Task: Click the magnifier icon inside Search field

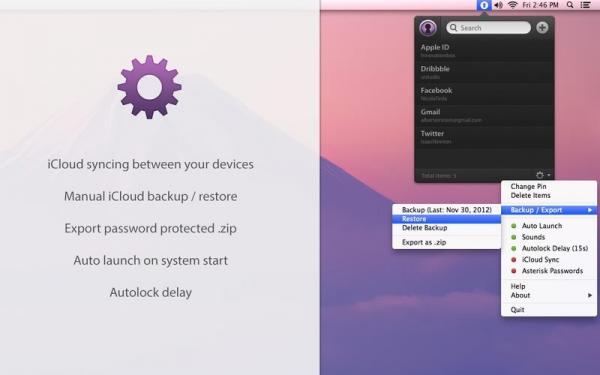Action: click(x=453, y=28)
